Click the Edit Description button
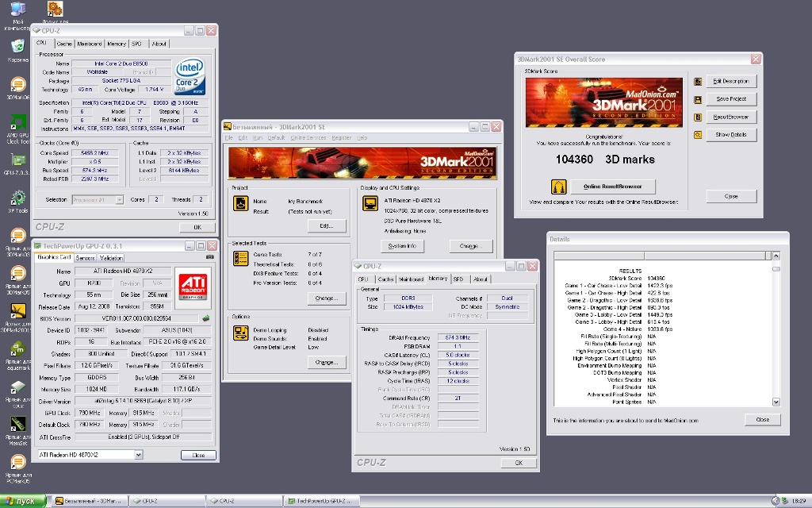Viewport: 812px width, 508px height. point(731,82)
